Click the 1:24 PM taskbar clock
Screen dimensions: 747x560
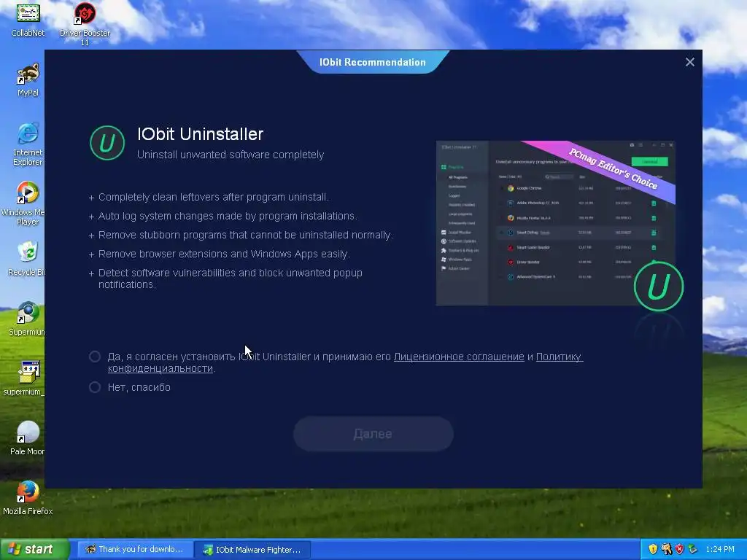[719, 549]
